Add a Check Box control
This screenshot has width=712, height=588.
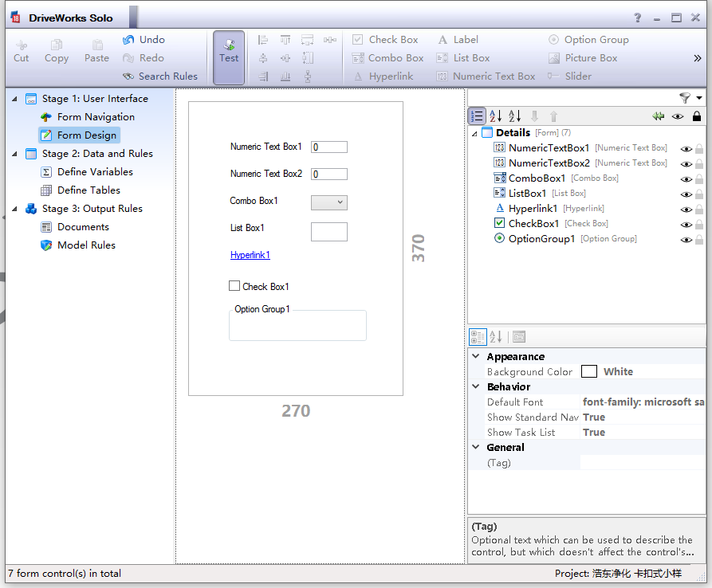(x=385, y=40)
